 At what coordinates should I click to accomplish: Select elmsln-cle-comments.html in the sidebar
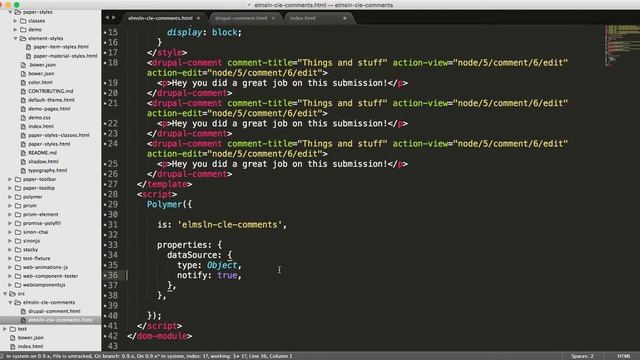pyautogui.click(x=60, y=320)
